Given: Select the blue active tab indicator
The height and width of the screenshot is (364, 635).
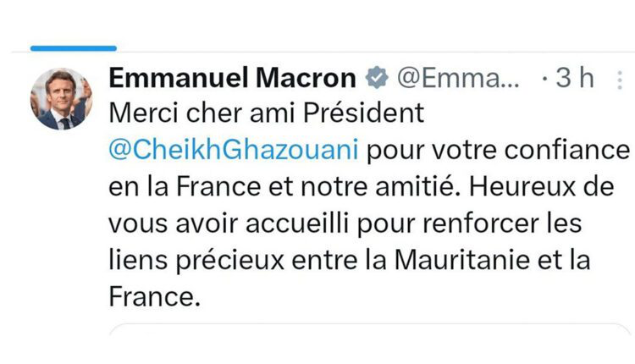Looking at the screenshot, I should [x=73, y=48].
